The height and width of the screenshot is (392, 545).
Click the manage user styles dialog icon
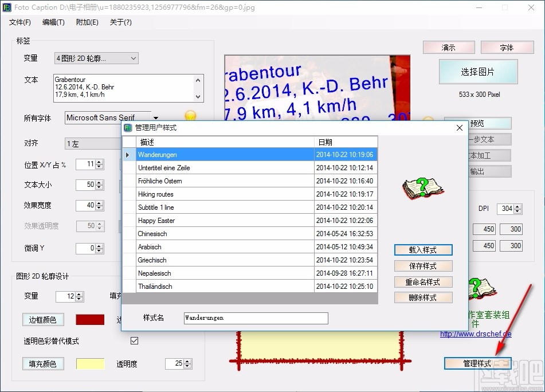coord(128,128)
